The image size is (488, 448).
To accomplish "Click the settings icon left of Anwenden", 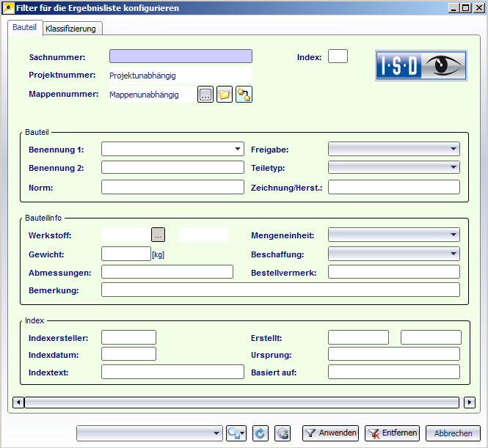I will 283,433.
